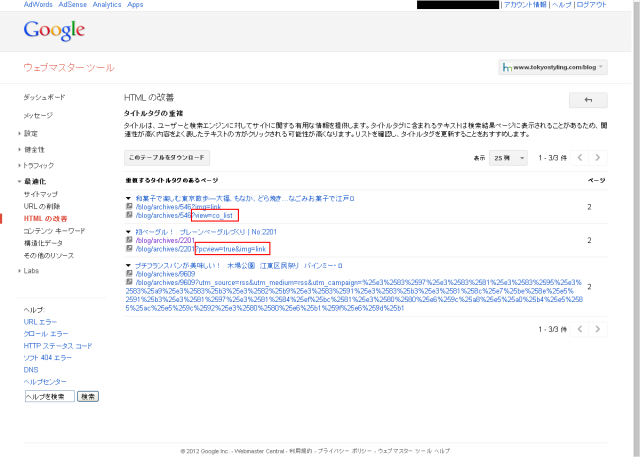Go to next page in bottom pagination
Viewport: 640px width, 457px height.
598,329
